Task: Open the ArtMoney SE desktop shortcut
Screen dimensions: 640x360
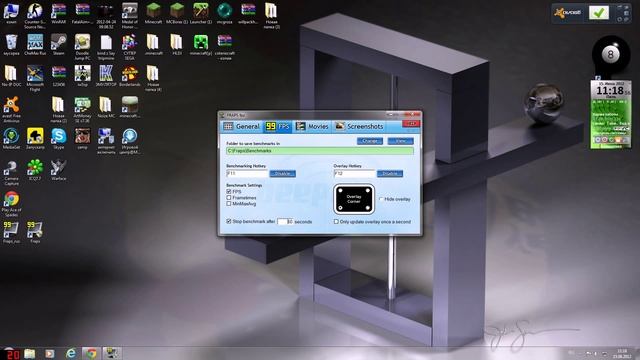Action: 82,109
